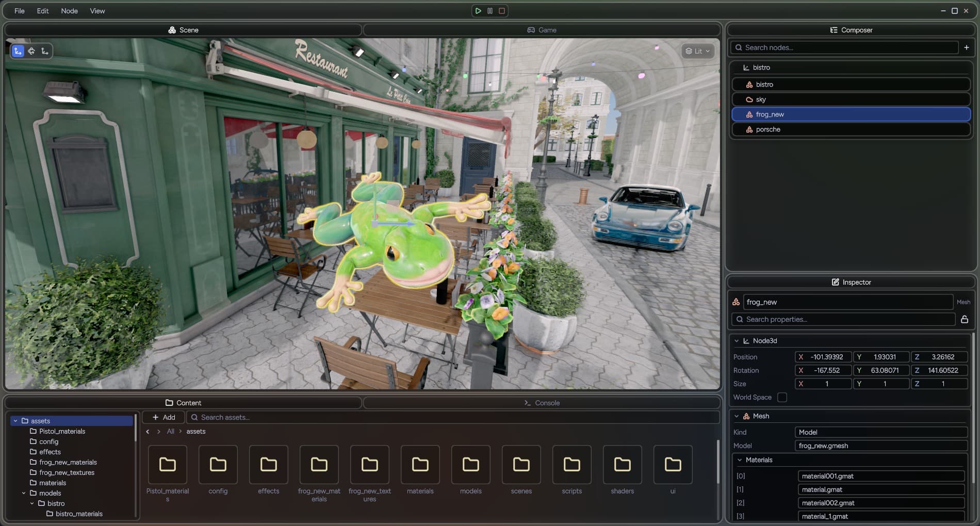Click the All breadcrumb link
Image resolution: width=980 pixels, height=526 pixels.
(171, 432)
